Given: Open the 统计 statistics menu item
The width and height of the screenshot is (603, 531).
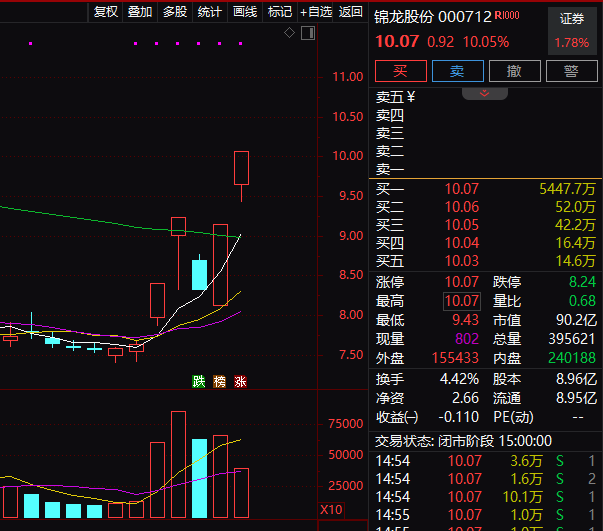Looking at the screenshot, I should tap(210, 12).
